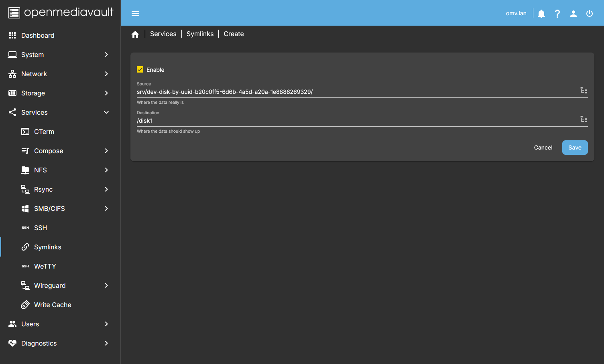Click the notifications bell icon

(x=541, y=13)
